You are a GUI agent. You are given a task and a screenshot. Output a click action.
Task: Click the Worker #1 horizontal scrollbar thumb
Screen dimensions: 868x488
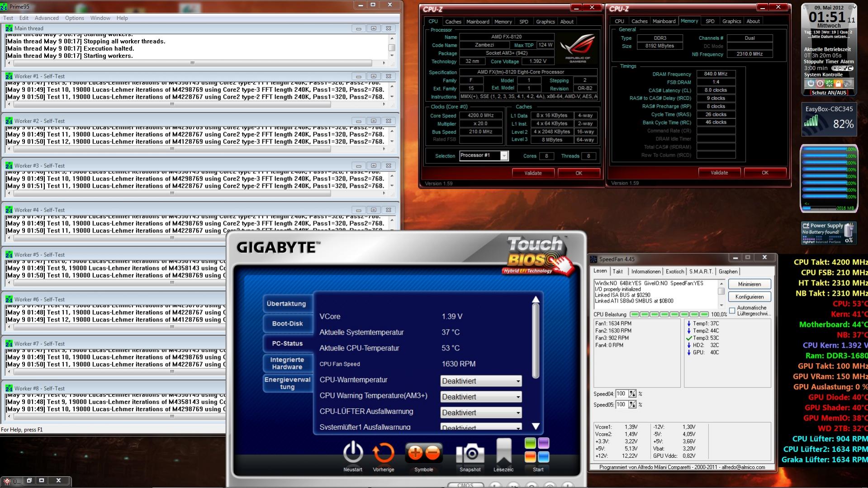click(172, 104)
